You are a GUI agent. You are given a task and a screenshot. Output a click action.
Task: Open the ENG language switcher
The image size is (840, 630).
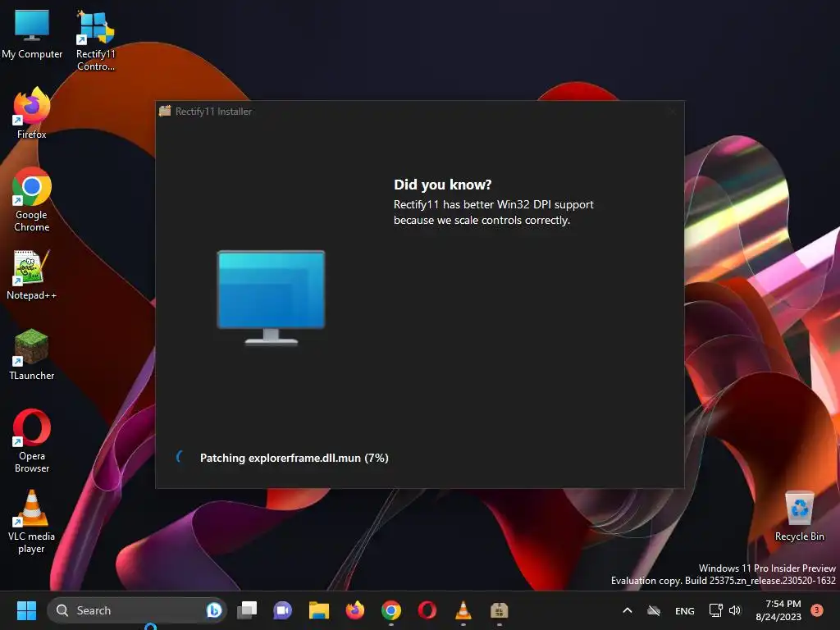(685, 610)
